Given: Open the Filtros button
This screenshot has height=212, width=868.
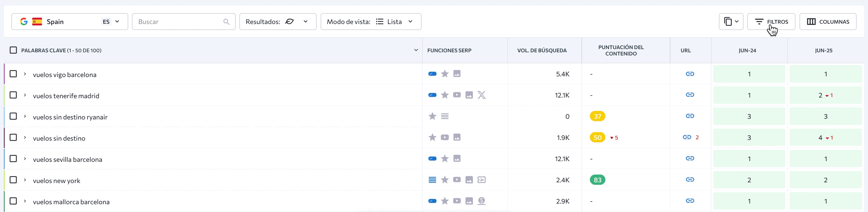Looking at the screenshot, I should [771, 22].
